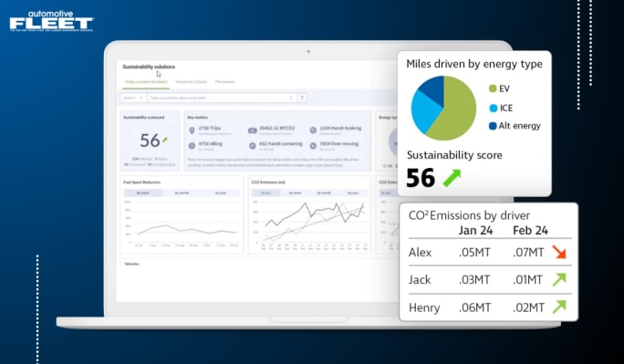Click the green up arrow in Henry's row
This screenshot has width=624, height=364.
click(x=559, y=307)
